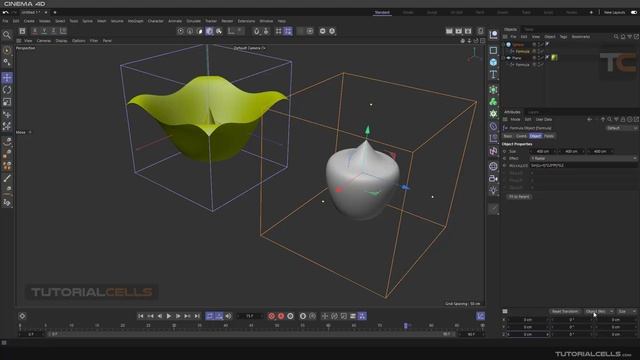Collapse the Plane object tree expander
The image size is (640, 360).
[504, 58]
